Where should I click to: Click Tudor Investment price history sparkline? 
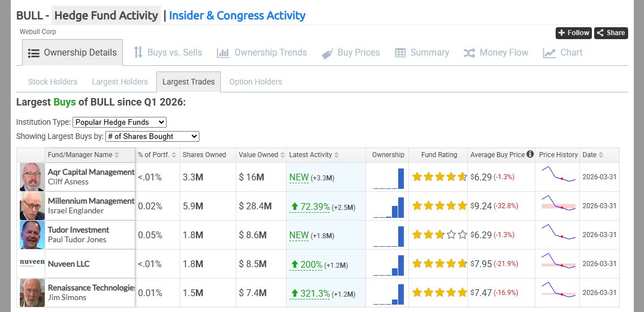coord(558,232)
